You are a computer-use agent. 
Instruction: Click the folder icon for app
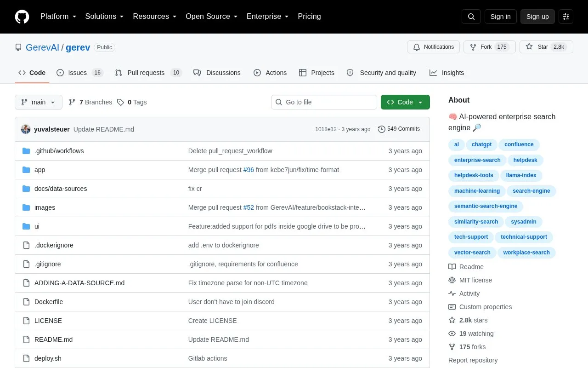(x=26, y=170)
